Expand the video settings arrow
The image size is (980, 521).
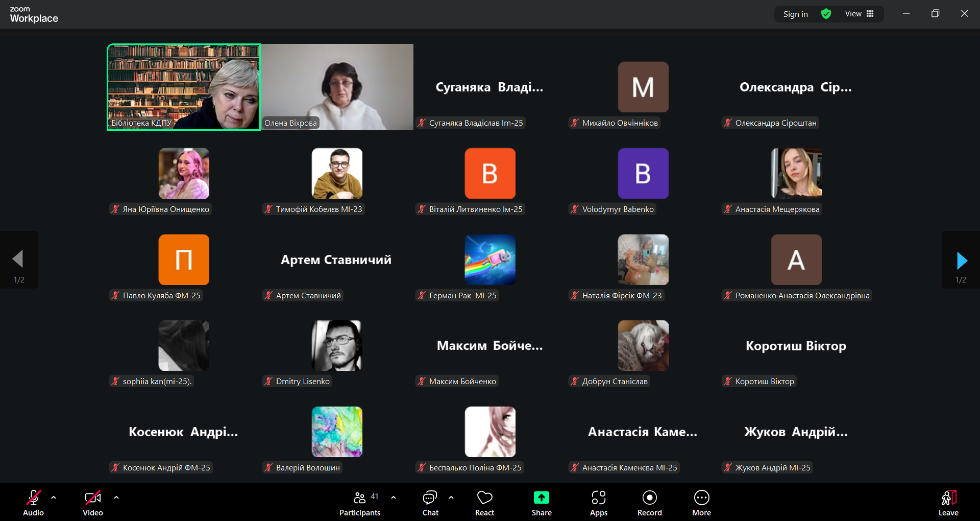click(116, 497)
